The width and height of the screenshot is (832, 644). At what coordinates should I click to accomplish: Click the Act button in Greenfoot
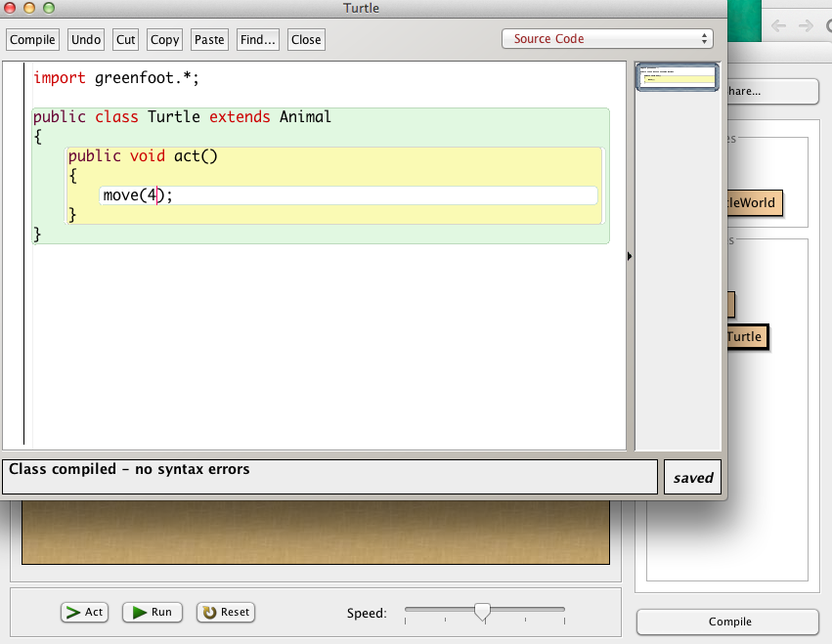tap(85, 612)
